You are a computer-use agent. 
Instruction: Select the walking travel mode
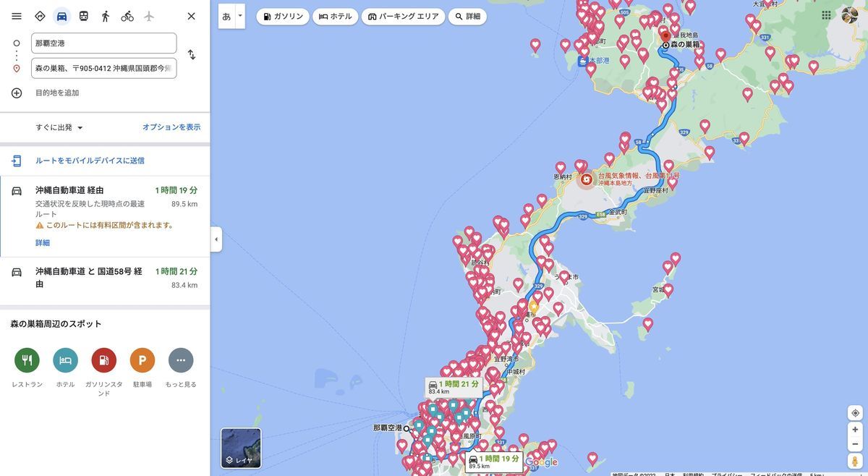[106, 16]
